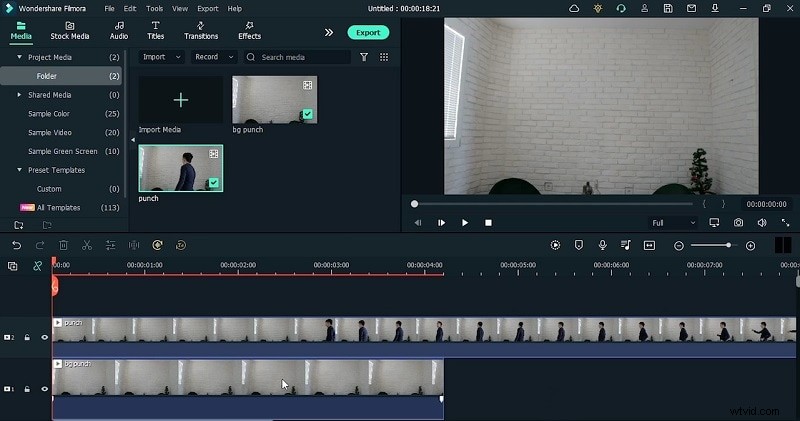Click the green Export button
Screen dimensions: 800x421
(368, 33)
